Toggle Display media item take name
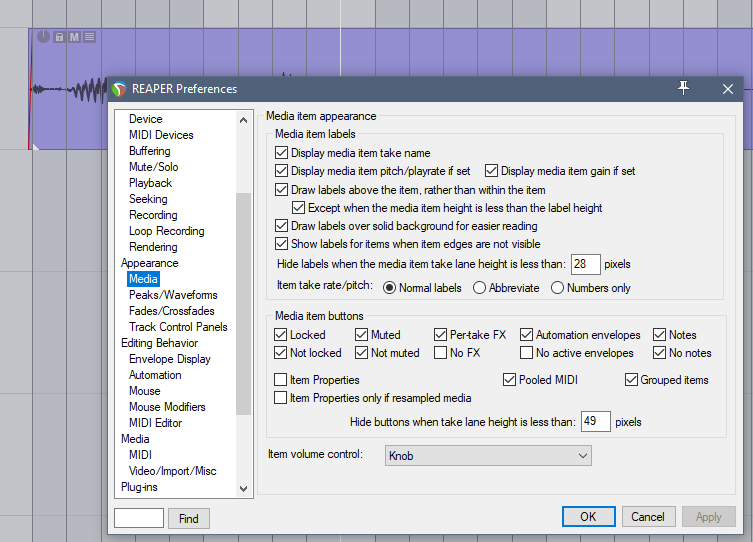The width and height of the screenshot is (753, 542). tap(281, 153)
